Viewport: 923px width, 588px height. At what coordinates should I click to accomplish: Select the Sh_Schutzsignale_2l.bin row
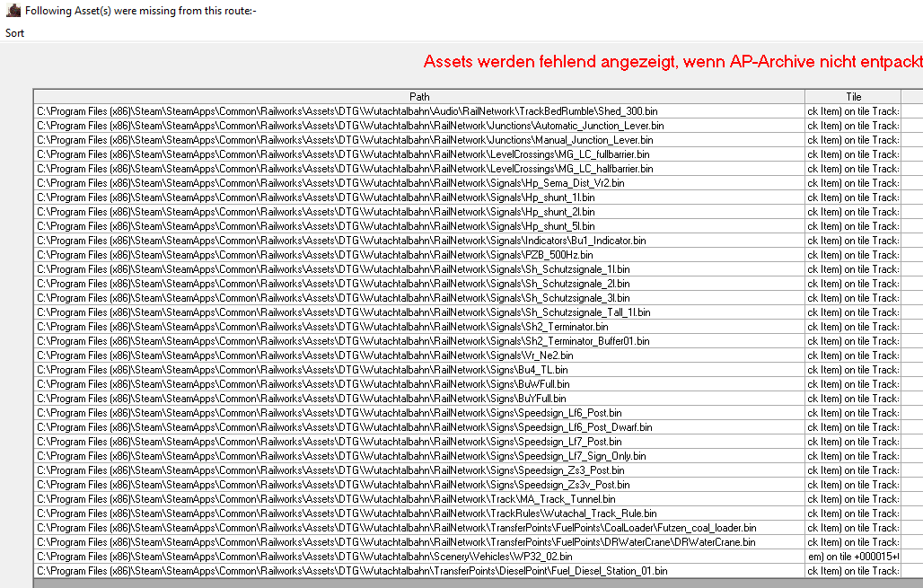pyautogui.click(x=419, y=284)
